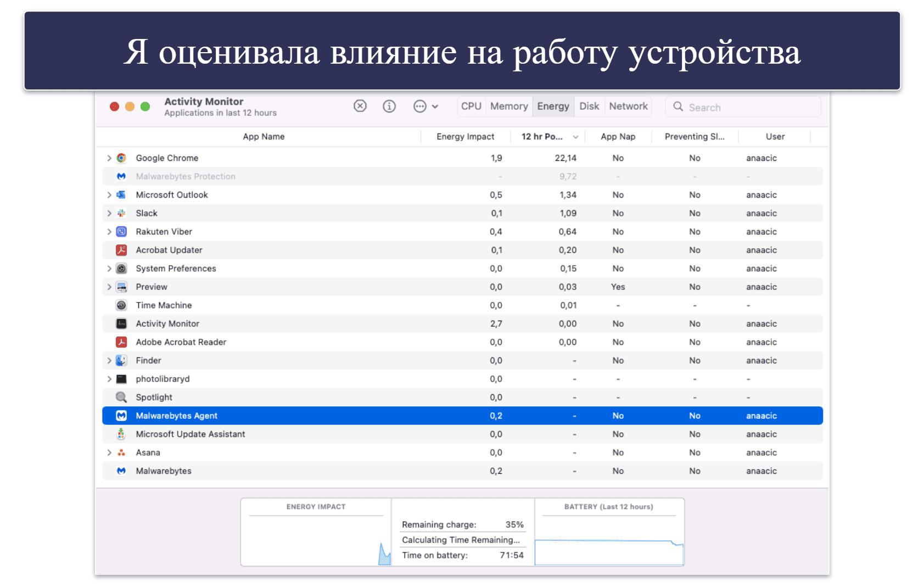Click the Spotlight magnifier icon
The height and width of the screenshot is (588, 924).
pyautogui.click(x=121, y=397)
